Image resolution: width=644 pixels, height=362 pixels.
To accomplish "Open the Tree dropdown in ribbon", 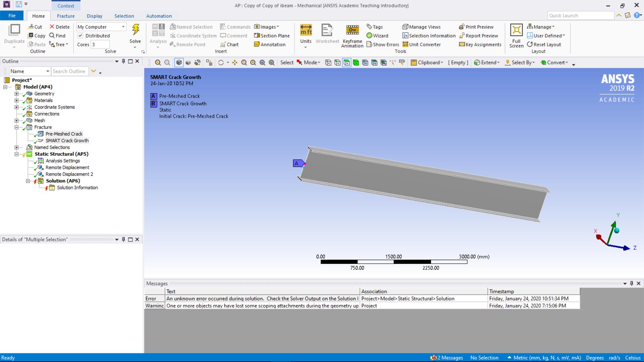I will (59, 44).
